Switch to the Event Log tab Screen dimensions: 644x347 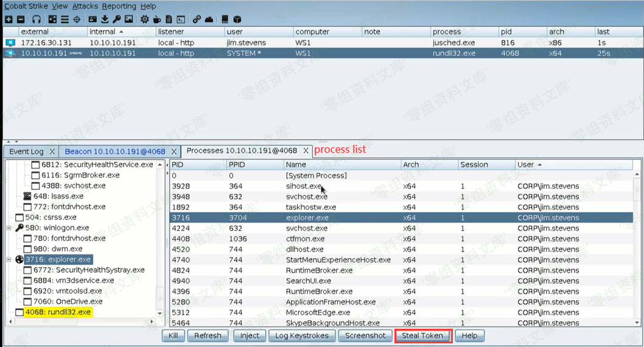pos(26,151)
